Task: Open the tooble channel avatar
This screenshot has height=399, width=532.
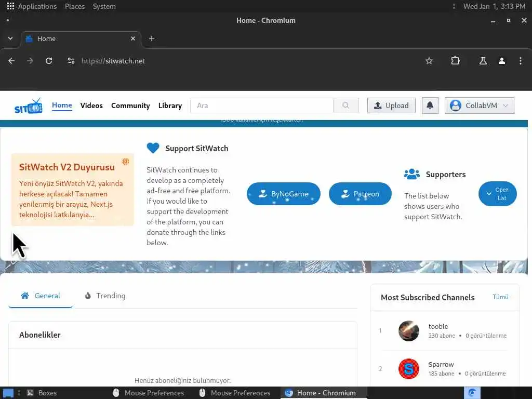Action: pos(409,330)
